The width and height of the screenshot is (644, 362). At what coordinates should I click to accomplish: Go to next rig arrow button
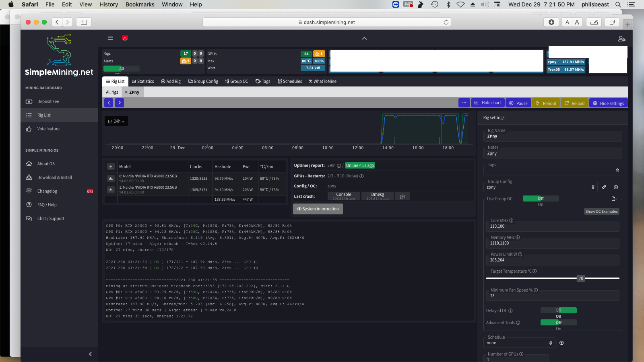coord(120,103)
